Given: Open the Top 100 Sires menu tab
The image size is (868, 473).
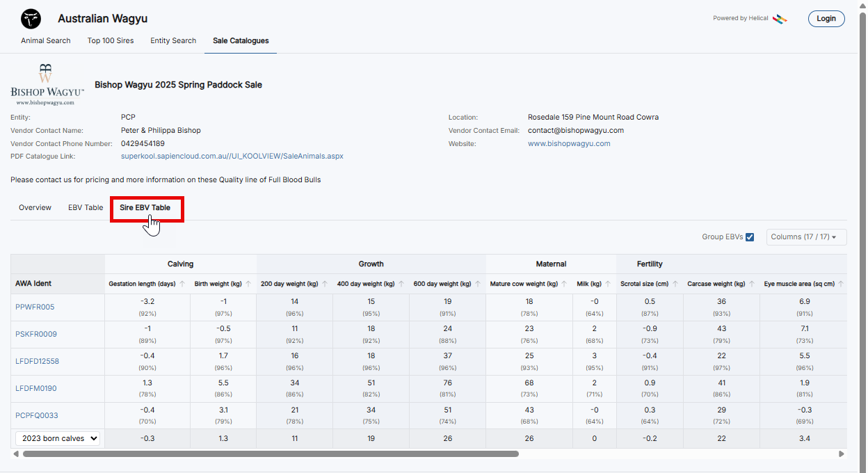Looking at the screenshot, I should click(111, 40).
